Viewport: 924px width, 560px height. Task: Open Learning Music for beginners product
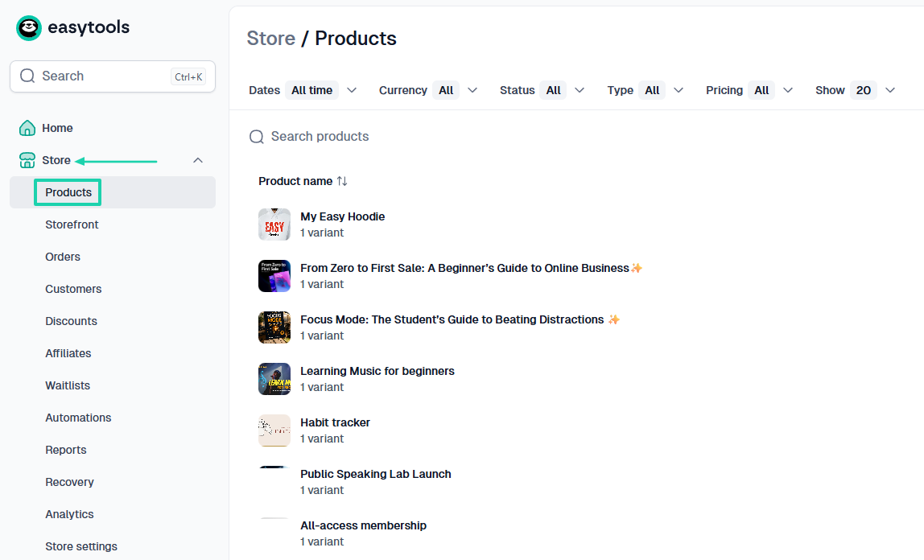[377, 371]
